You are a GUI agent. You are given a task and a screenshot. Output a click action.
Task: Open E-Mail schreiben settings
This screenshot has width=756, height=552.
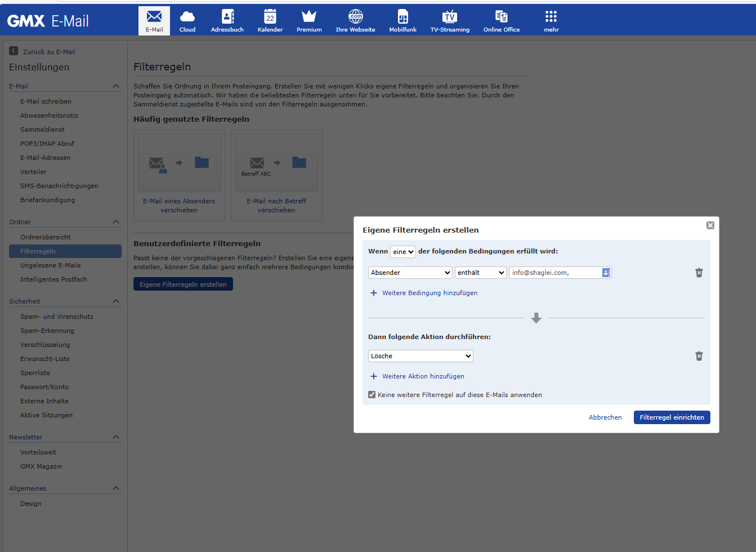46,101
